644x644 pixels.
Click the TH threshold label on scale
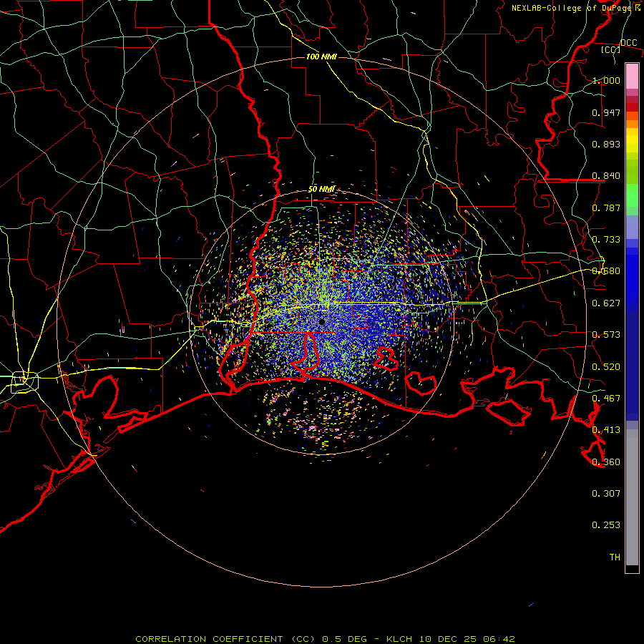pyautogui.click(x=615, y=557)
